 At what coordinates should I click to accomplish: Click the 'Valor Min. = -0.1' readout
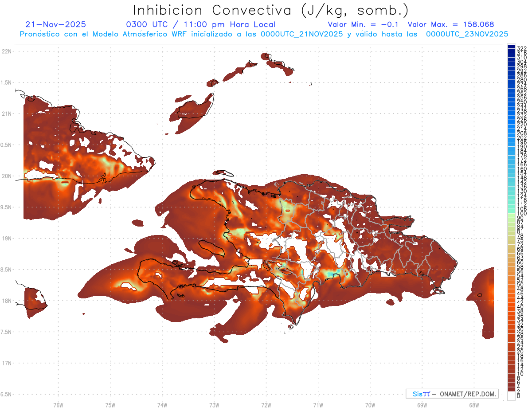(363, 24)
